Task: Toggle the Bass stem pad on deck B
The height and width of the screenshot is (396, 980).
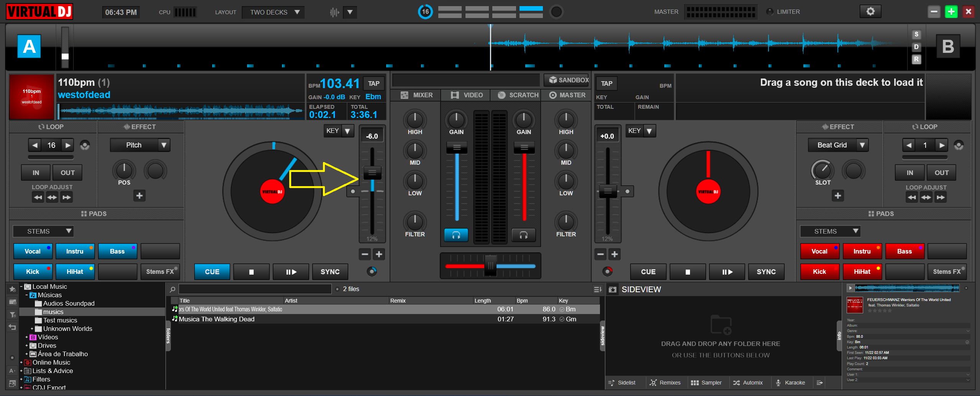Action: [x=905, y=251]
